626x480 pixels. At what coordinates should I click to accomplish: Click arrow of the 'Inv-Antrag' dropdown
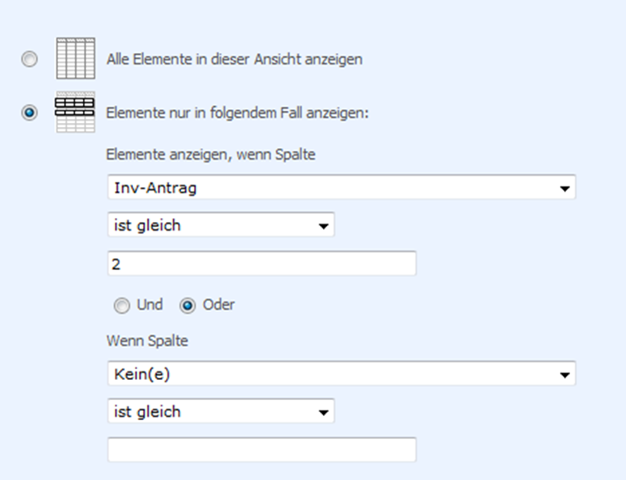565,188
